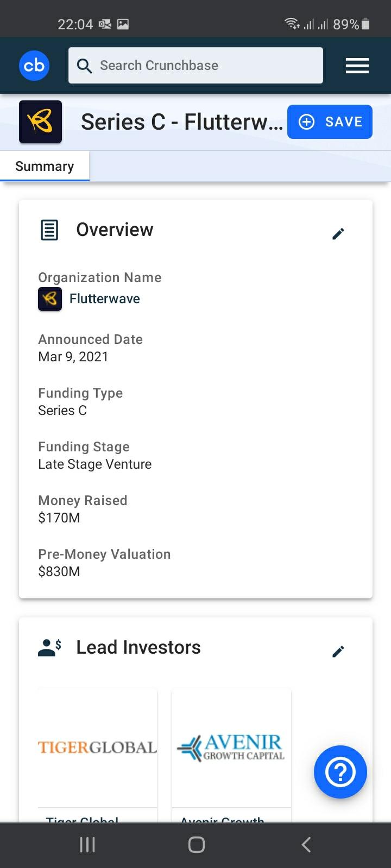Edit the Lead Investors pencil icon
Viewport: 391px width, 868px height.
click(x=338, y=652)
